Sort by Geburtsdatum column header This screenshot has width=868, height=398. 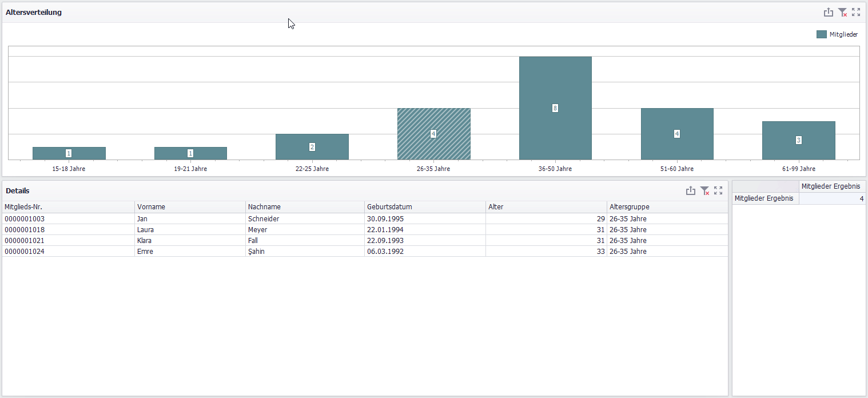click(424, 207)
